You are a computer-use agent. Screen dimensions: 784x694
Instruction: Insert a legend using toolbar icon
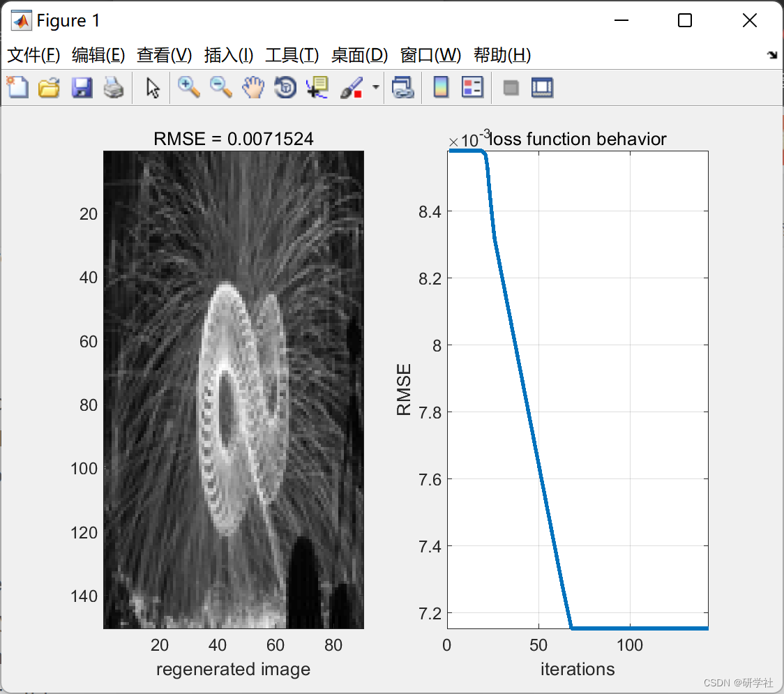(x=472, y=87)
